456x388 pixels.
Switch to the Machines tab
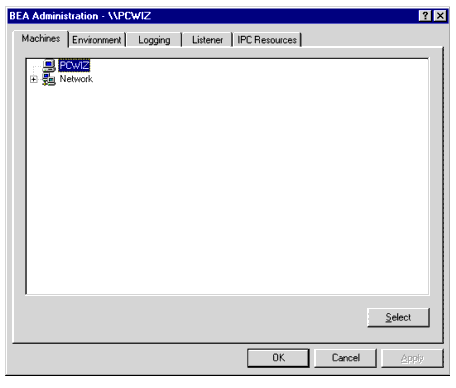(41, 39)
